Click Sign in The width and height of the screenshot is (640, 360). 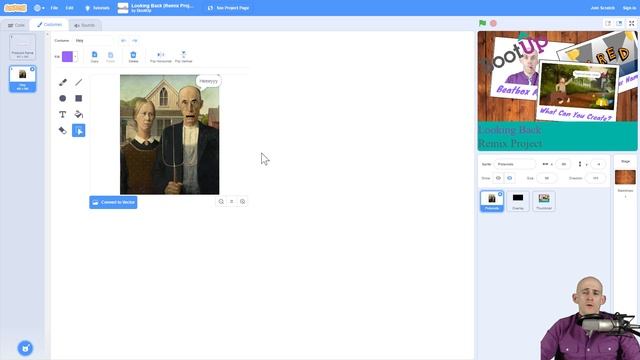coord(629,8)
